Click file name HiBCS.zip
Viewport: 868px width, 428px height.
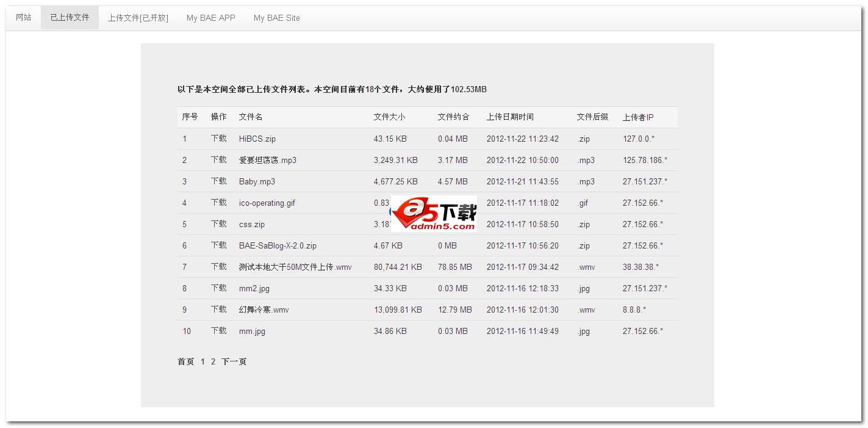pyautogui.click(x=257, y=139)
